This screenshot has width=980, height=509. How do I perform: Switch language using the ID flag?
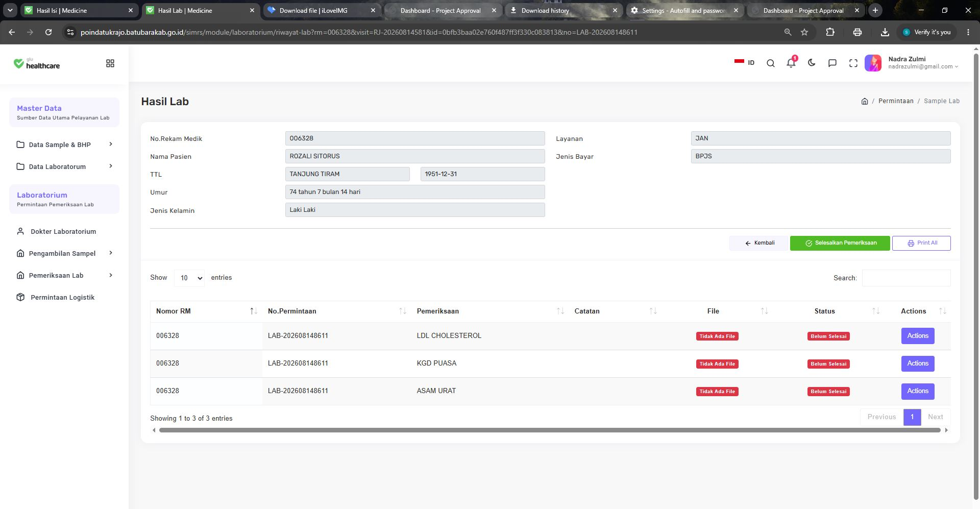point(744,62)
